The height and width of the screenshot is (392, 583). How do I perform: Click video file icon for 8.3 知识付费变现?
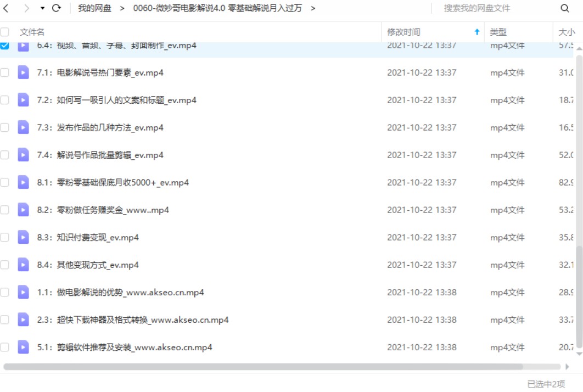click(23, 237)
